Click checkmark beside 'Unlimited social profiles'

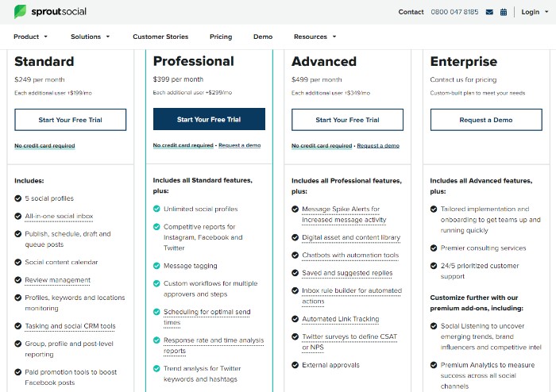pyautogui.click(x=156, y=209)
